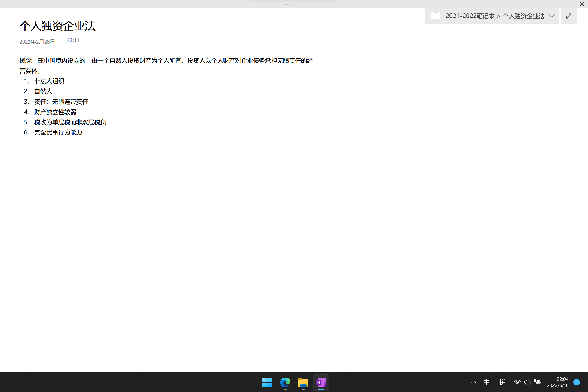Click the page title 个人独资企业法

tap(58, 26)
